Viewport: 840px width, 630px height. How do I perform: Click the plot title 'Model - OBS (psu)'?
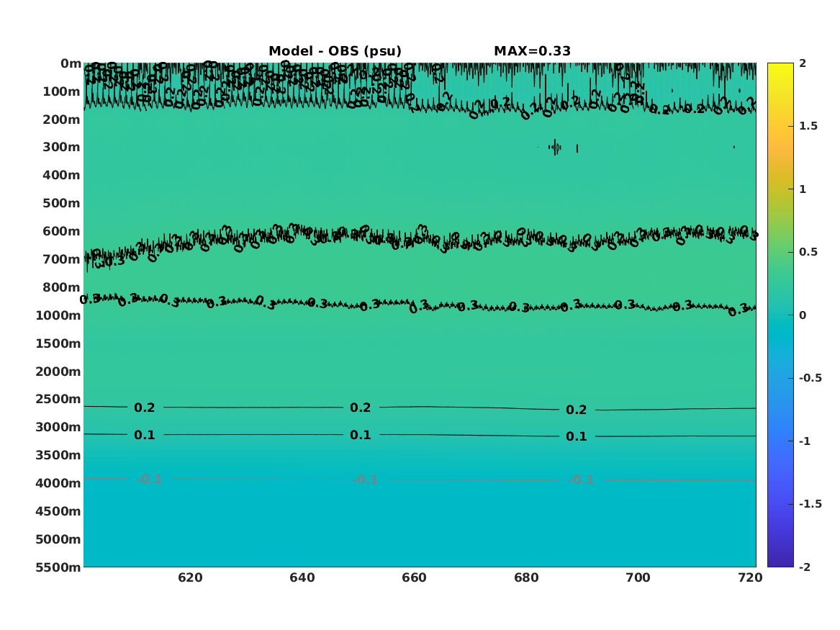click(x=335, y=51)
